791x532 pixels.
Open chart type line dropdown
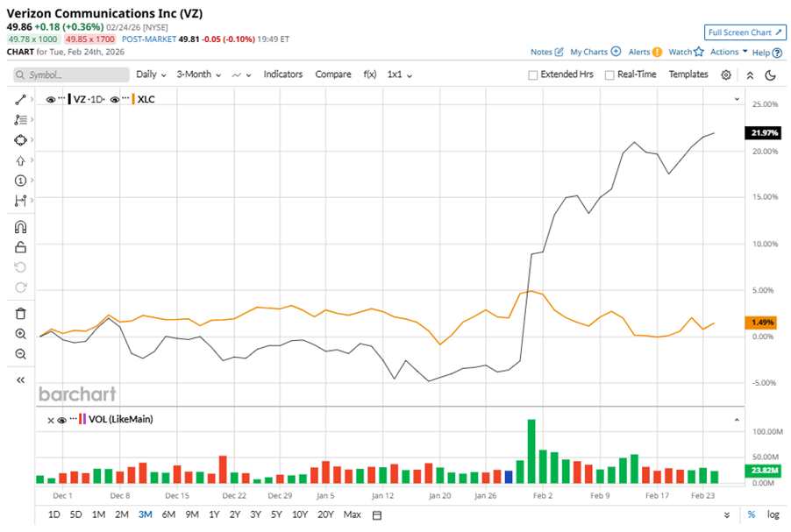pos(241,75)
